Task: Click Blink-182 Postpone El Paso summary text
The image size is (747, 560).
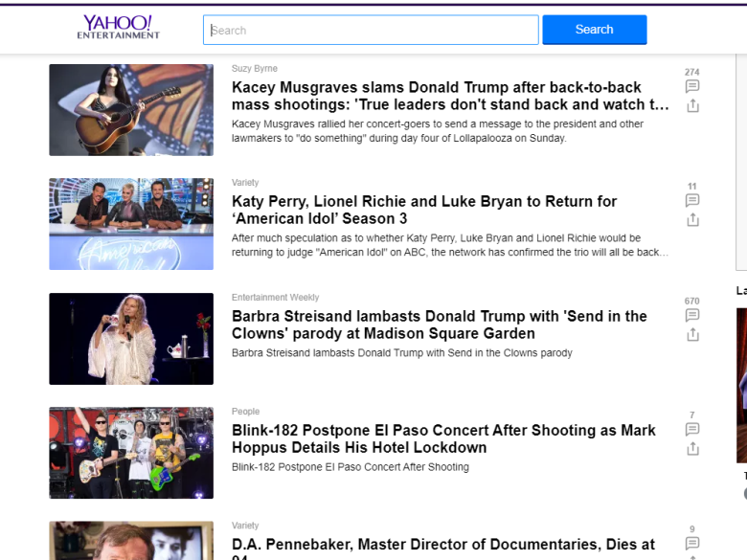Action: tap(351, 467)
